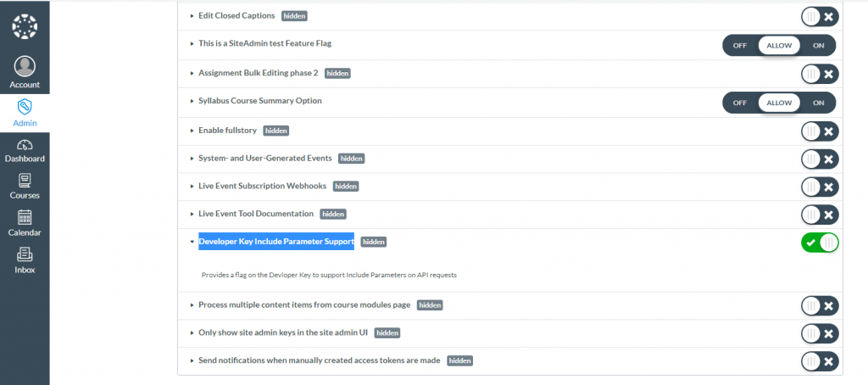The width and height of the screenshot is (868, 385).
Task: Set Syllabus Course Summary Option to OFF
Action: point(740,103)
